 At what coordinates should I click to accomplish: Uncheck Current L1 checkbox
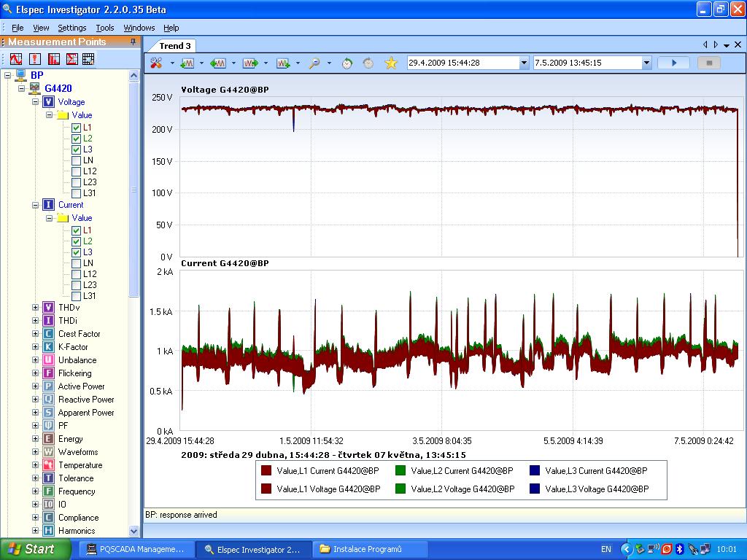tap(76, 230)
